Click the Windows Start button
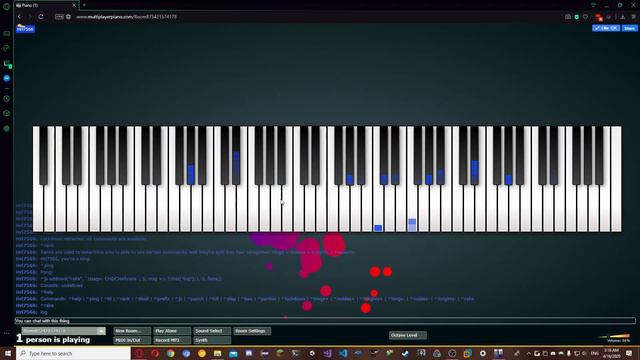 pos(8,353)
